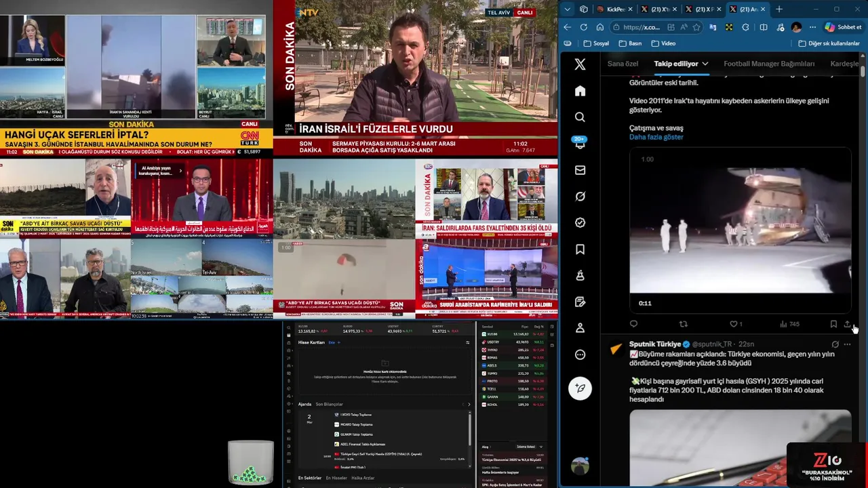The image size is (868, 488).
Task: Click Sohbet et Copilot button
Action: (843, 27)
